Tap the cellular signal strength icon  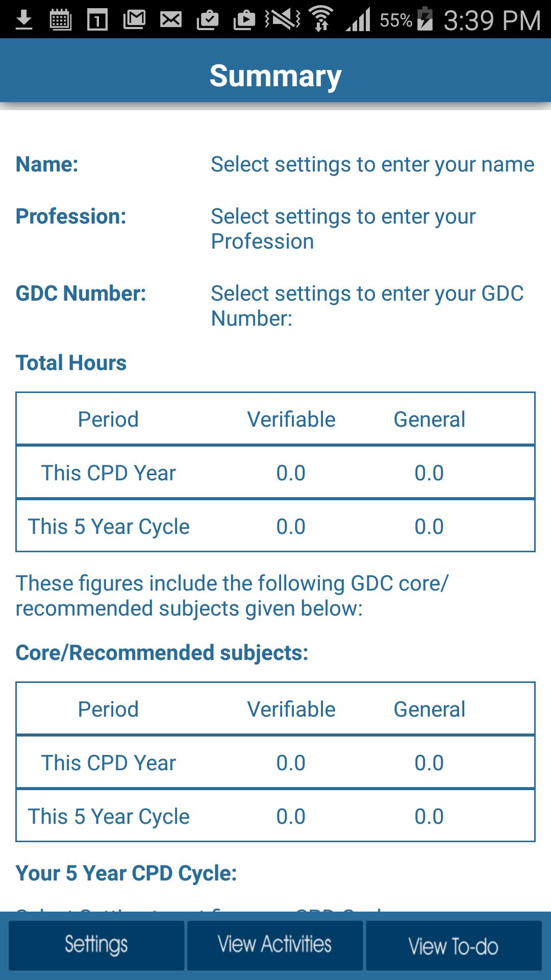[x=358, y=20]
